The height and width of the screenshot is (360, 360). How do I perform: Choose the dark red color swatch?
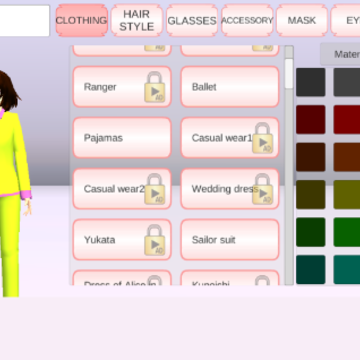pyautogui.click(x=347, y=119)
